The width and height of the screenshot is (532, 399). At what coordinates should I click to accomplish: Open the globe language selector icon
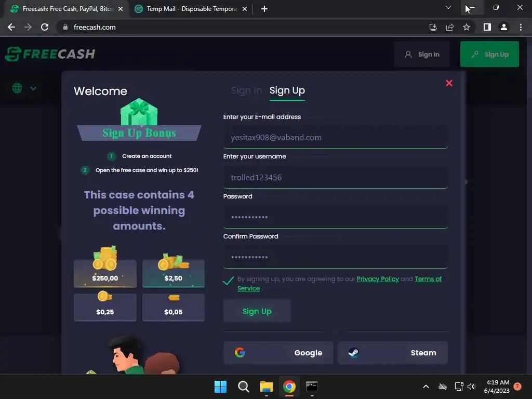pyautogui.click(x=17, y=88)
